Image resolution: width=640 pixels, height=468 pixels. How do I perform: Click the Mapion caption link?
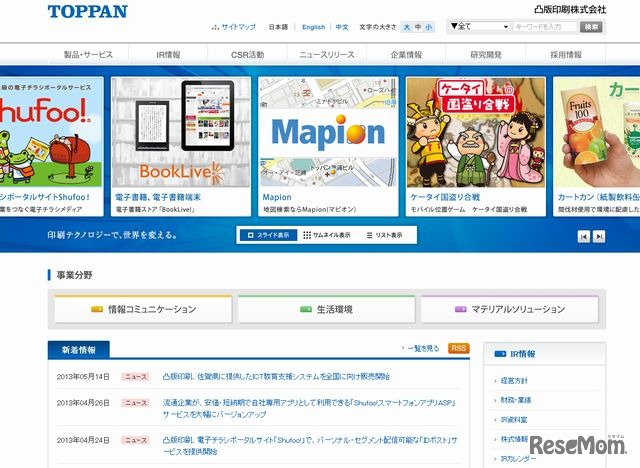277,197
